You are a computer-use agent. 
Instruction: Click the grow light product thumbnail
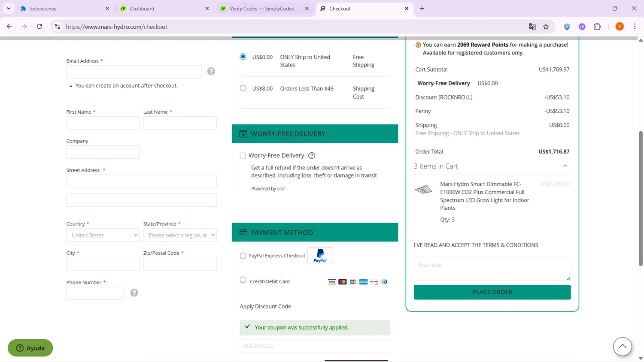point(423,189)
